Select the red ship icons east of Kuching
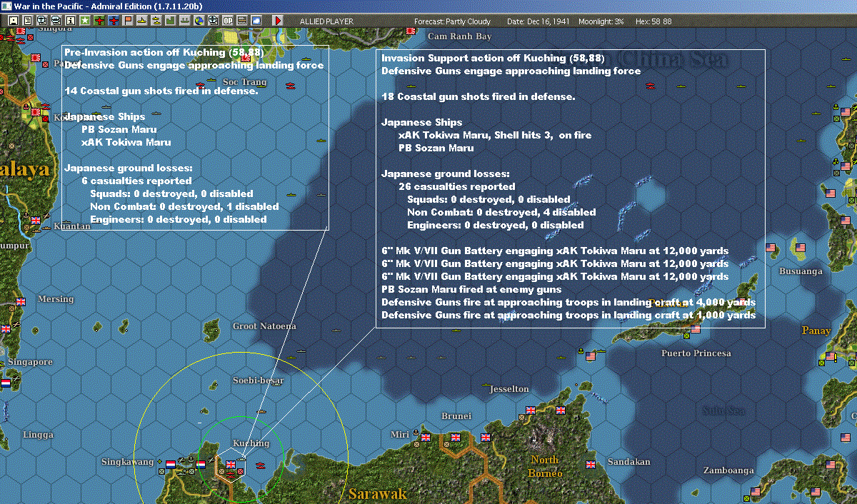This screenshot has width=857, height=504. click(x=260, y=465)
